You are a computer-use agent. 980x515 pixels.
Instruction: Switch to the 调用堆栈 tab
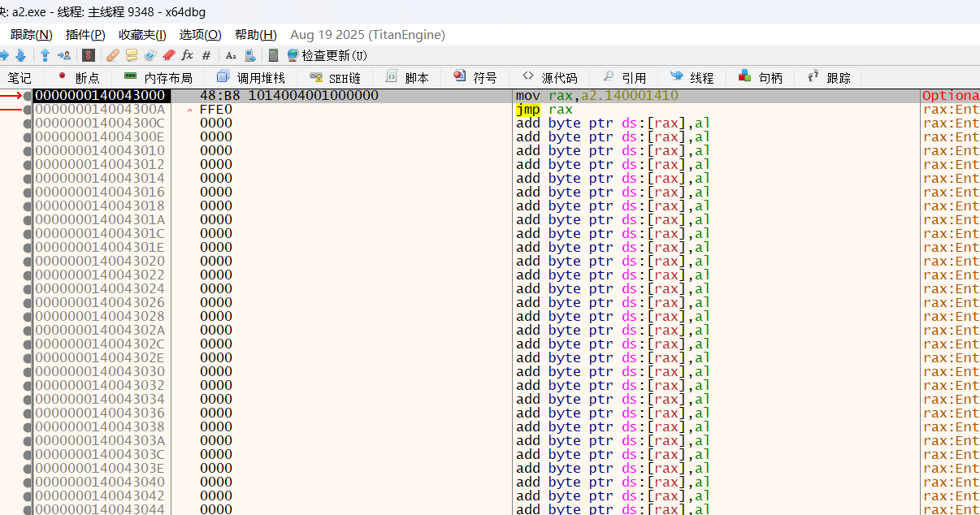tap(251, 78)
